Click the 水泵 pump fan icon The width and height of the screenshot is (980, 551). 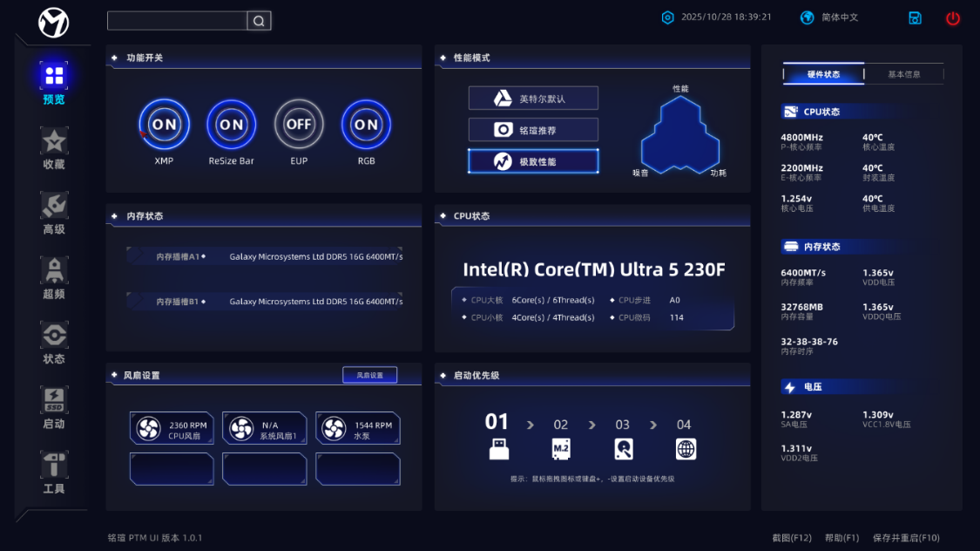pyautogui.click(x=334, y=428)
